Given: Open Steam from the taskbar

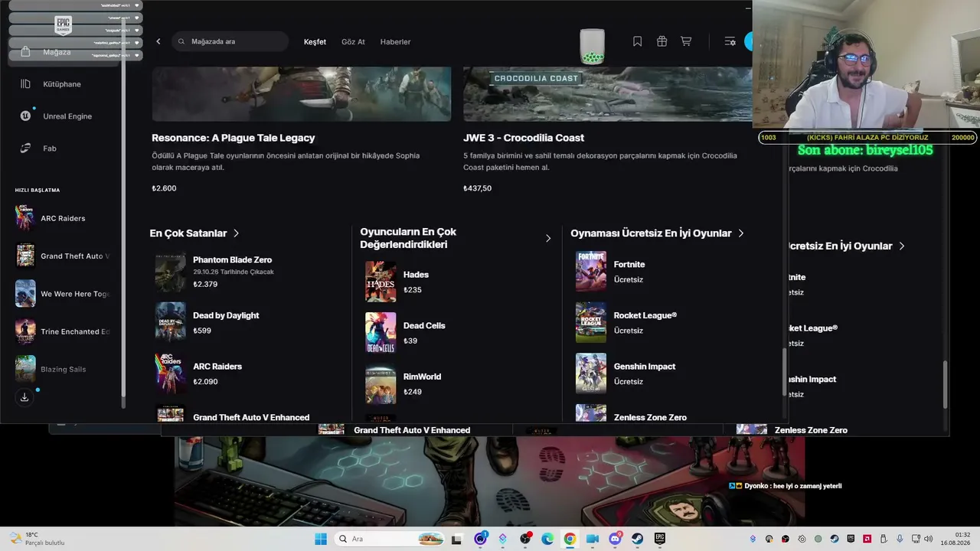Looking at the screenshot, I should coord(637,539).
